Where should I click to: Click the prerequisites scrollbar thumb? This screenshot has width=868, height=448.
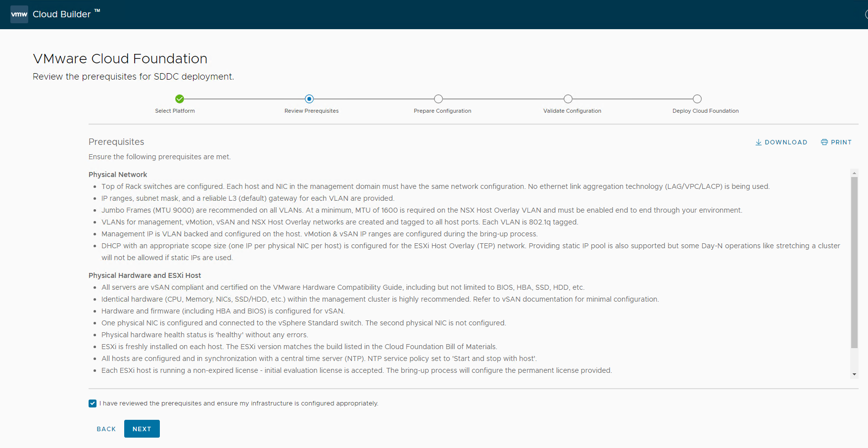[x=854, y=262]
